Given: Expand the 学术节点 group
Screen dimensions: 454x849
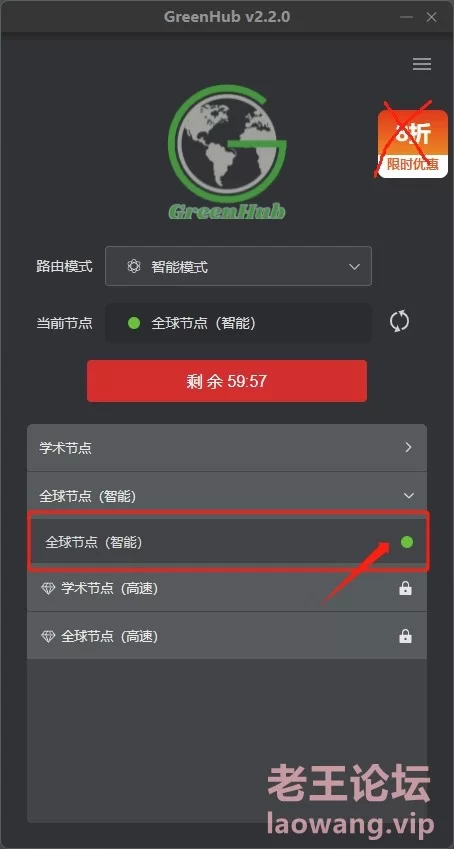Looking at the screenshot, I should (227, 448).
